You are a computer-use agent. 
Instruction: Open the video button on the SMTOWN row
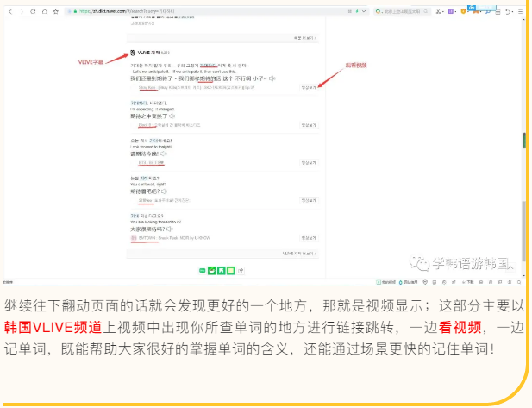(309, 238)
